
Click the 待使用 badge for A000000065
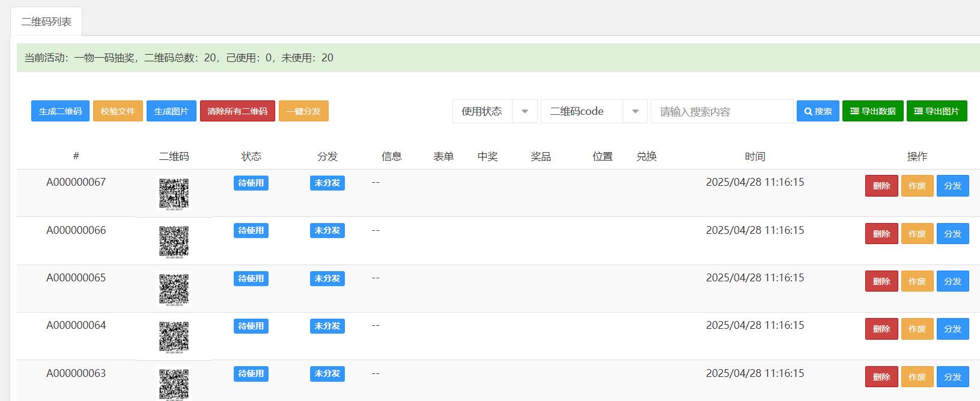click(251, 278)
